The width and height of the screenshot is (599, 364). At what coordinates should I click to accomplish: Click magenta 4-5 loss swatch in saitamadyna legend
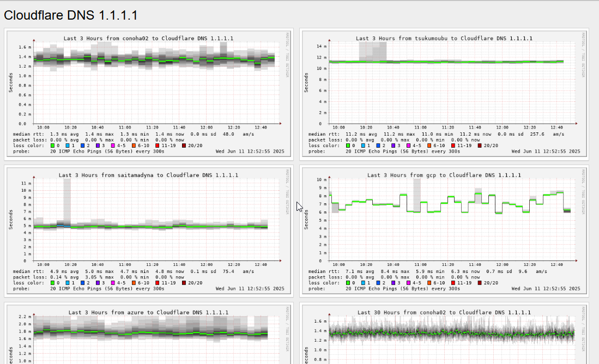click(113, 283)
